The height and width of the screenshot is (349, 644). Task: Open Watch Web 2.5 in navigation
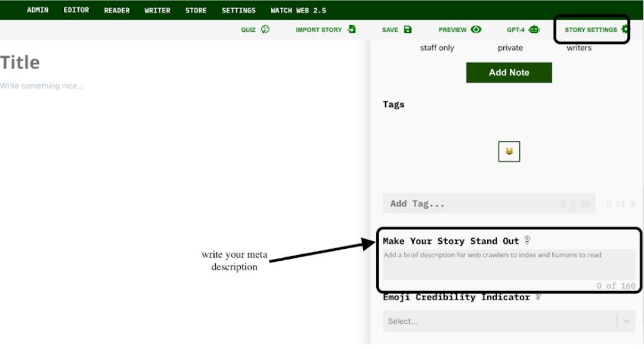[x=298, y=10]
